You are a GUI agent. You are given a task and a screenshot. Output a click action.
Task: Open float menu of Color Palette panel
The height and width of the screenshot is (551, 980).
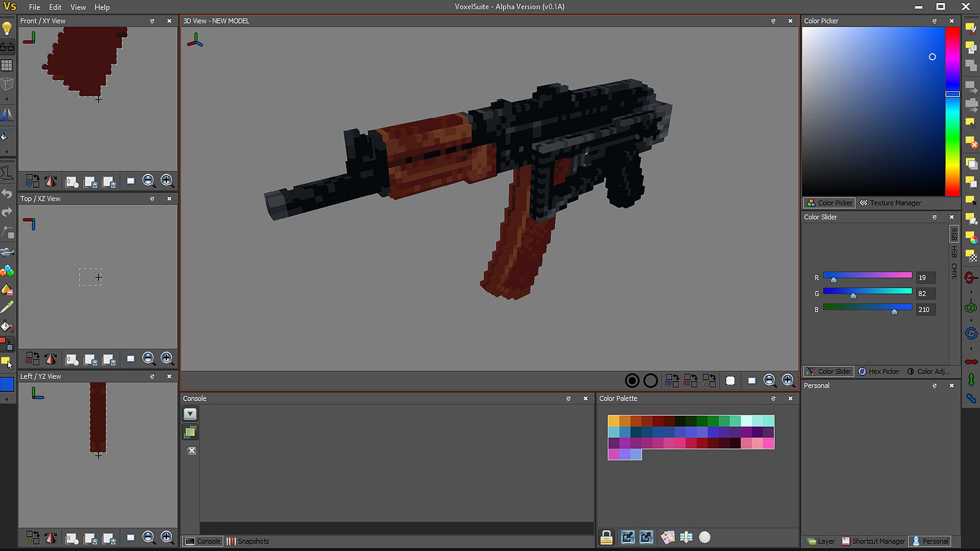773,398
